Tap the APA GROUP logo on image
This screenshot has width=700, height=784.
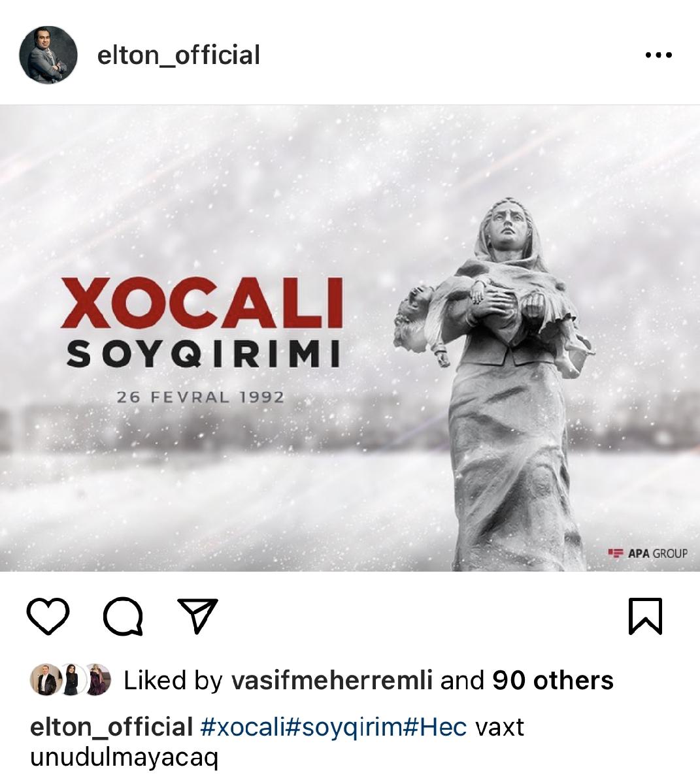tap(648, 553)
